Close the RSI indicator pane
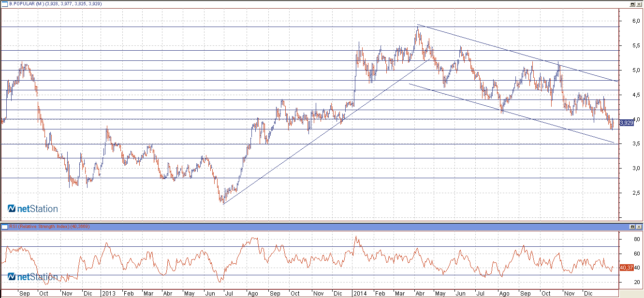Screen dimensions: 644x298 [639, 227]
